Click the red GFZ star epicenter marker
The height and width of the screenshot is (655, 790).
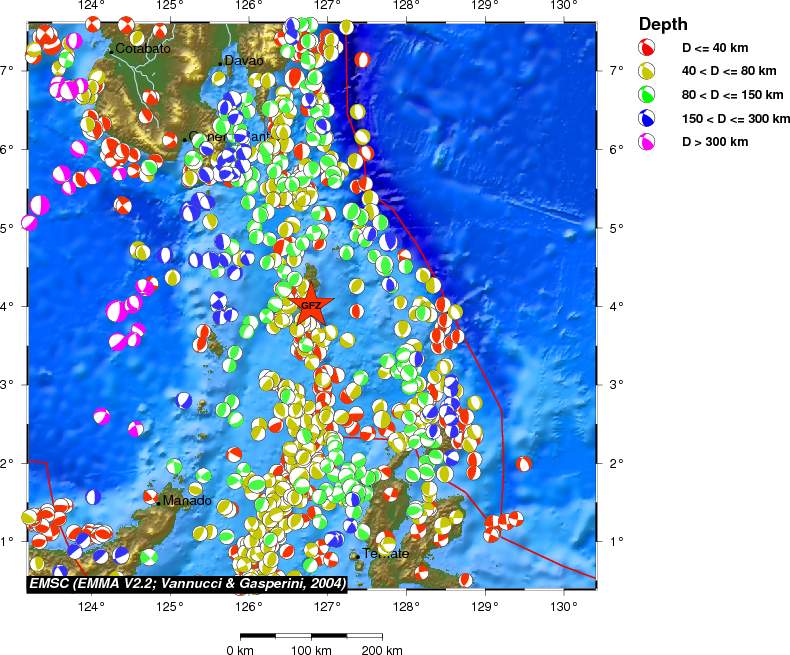311,305
